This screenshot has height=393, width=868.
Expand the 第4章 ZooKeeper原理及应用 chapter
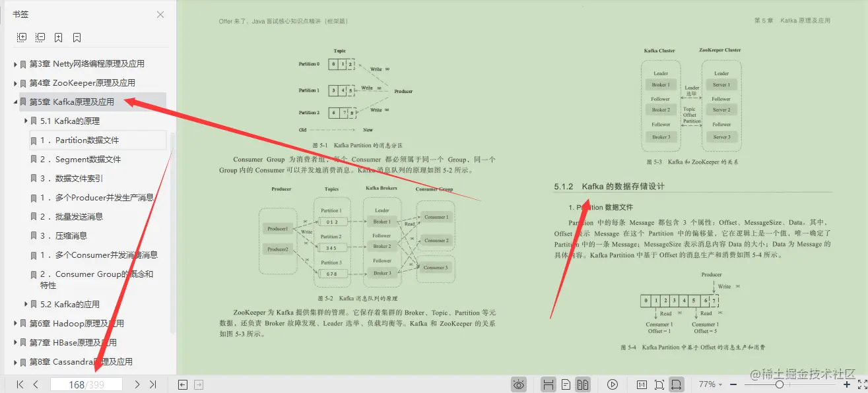[x=15, y=84]
